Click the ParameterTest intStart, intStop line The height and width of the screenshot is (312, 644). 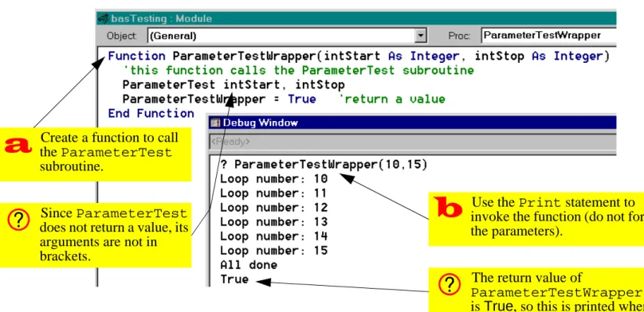[234, 85]
